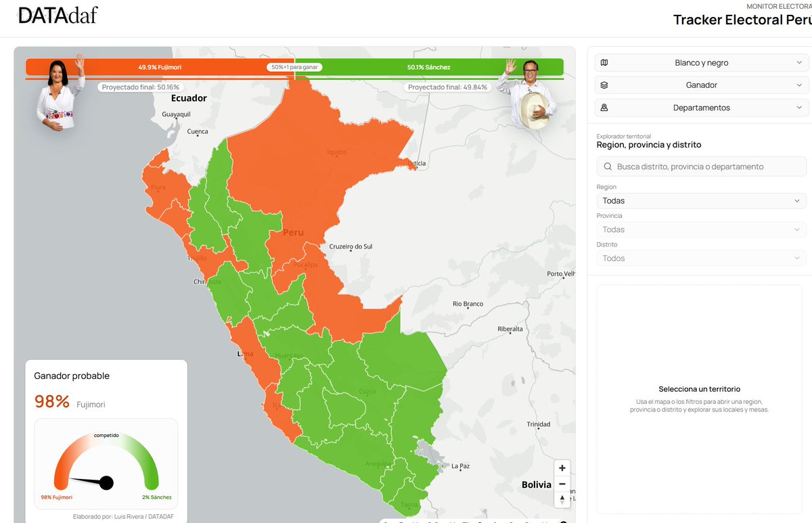
Task: Click the 98% Fujimori gauge legend label
Action: [x=56, y=497]
